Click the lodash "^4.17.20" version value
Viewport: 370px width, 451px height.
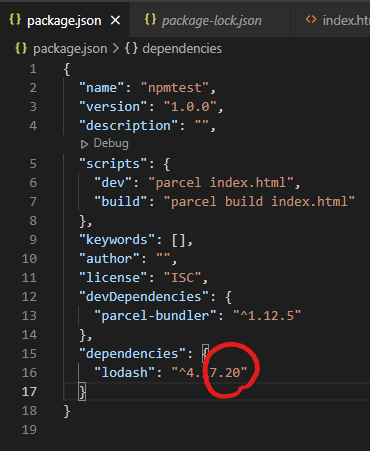(x=209, y=373)
